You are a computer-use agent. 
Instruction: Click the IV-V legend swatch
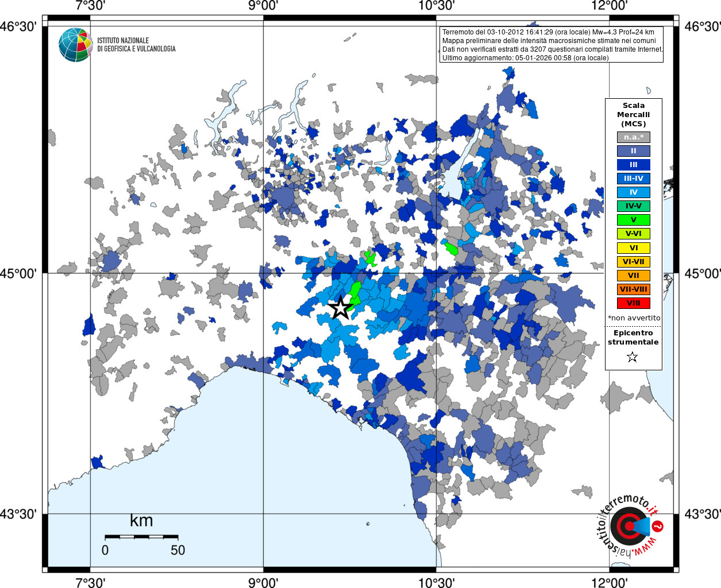click(634, 206)
